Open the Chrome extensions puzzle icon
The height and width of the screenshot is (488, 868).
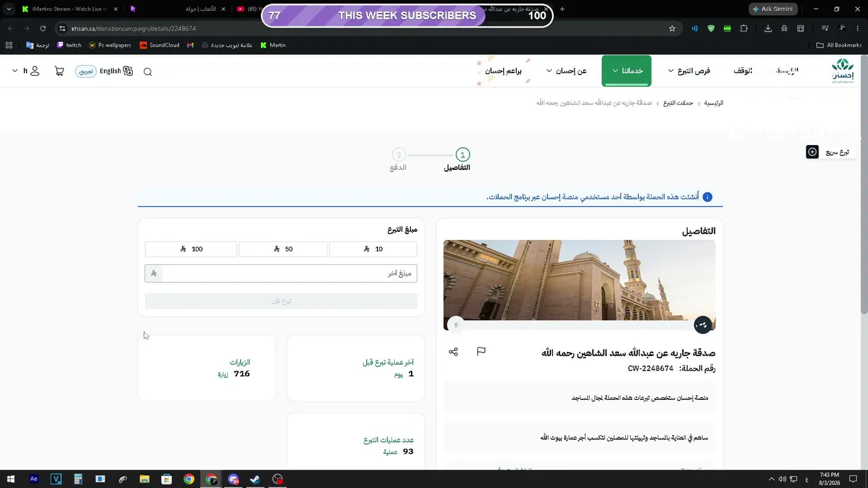744,28
